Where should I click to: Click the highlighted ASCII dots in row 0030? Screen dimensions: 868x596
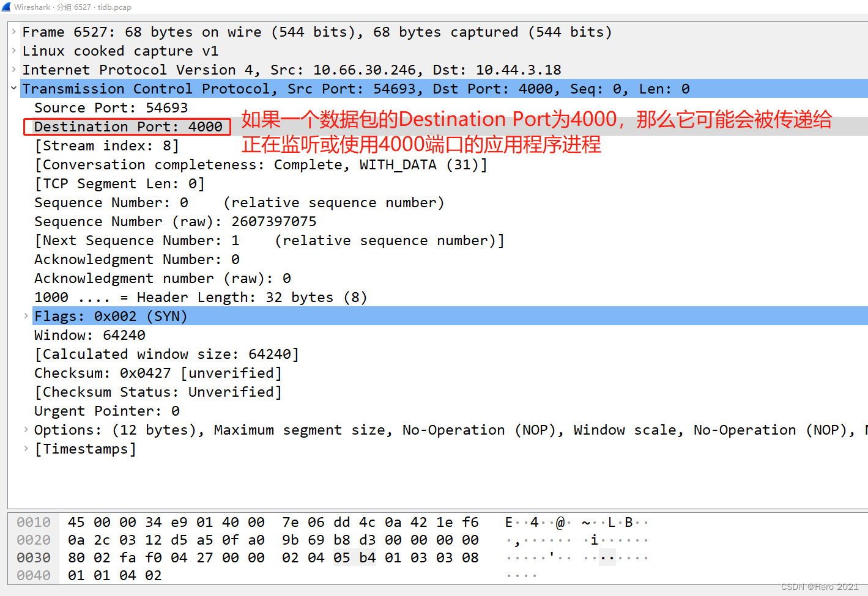coord(607,557)
